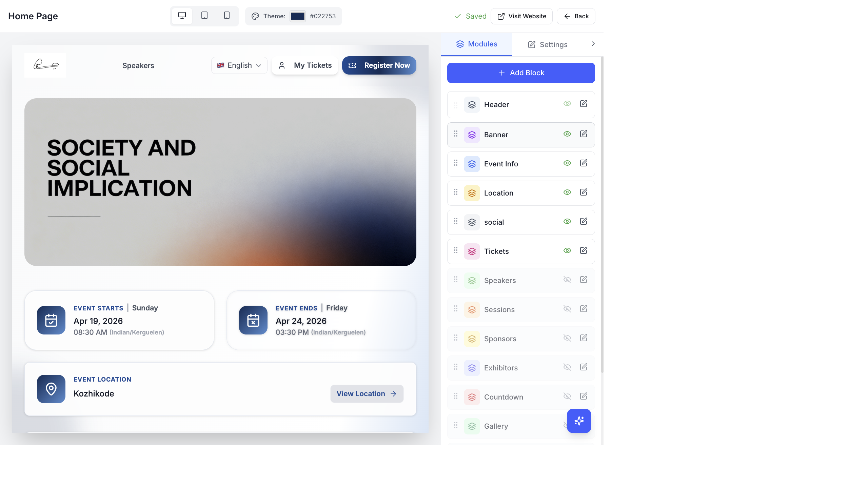Edit the Tickets block via pencil icon
Screen dimensions: 868x488
click(x=584, y=250)
